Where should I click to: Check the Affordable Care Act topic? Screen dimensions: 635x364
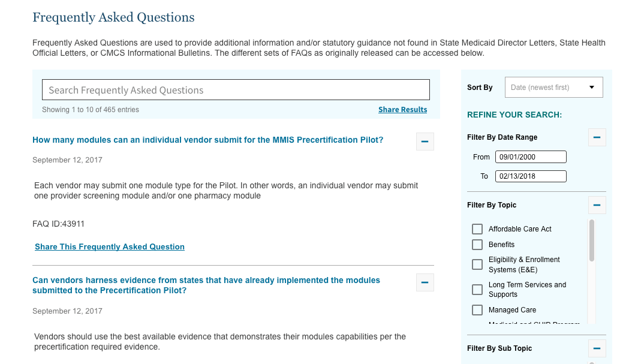[x=477, y=229]
